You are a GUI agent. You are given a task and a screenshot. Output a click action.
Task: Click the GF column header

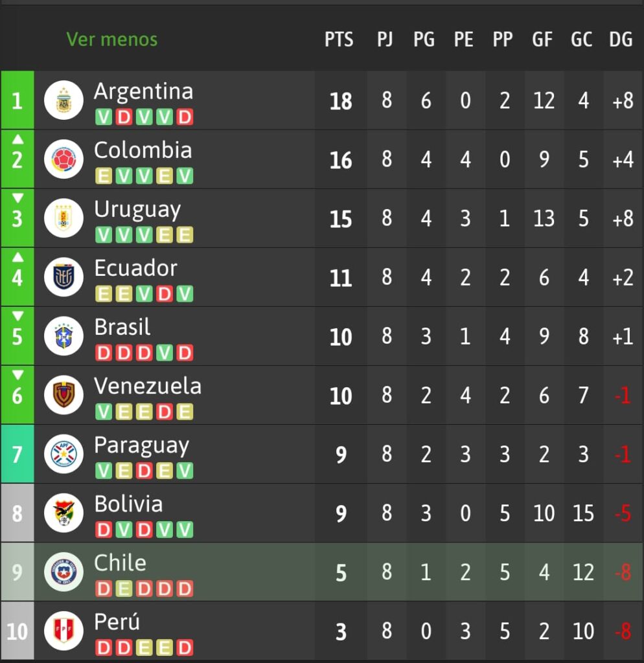point(542,39)
